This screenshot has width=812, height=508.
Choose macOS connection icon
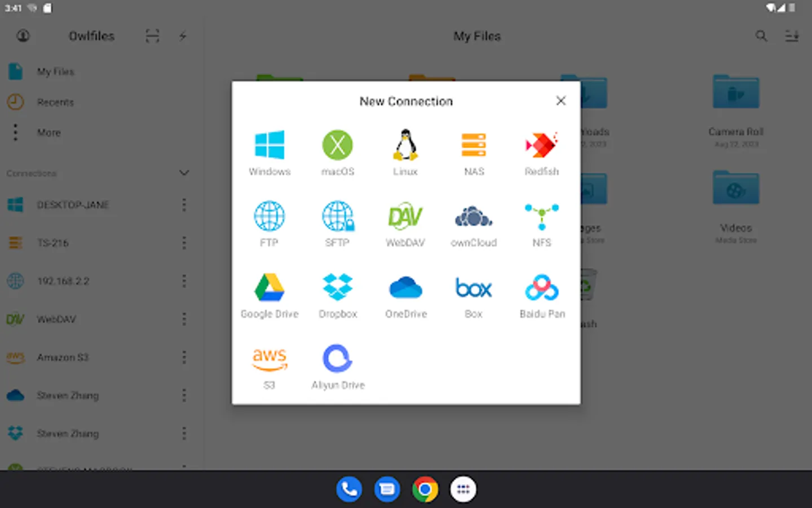pyautogui.click(x=337, y=145)
